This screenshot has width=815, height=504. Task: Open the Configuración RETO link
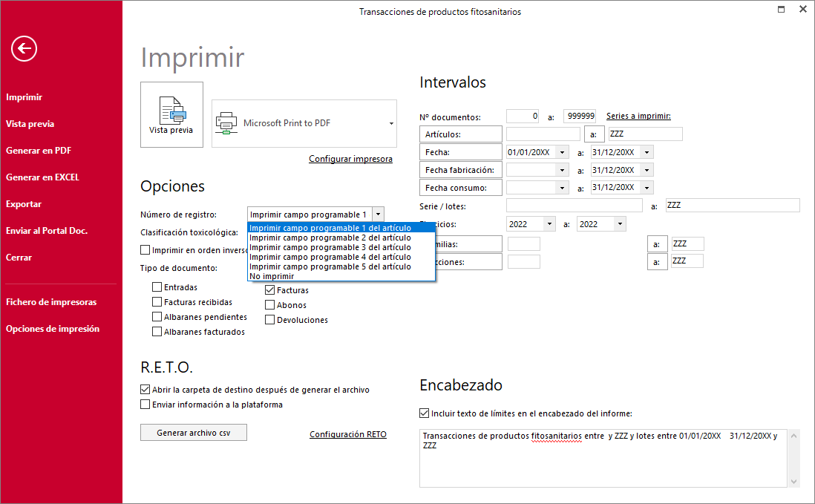coord(348,434)
